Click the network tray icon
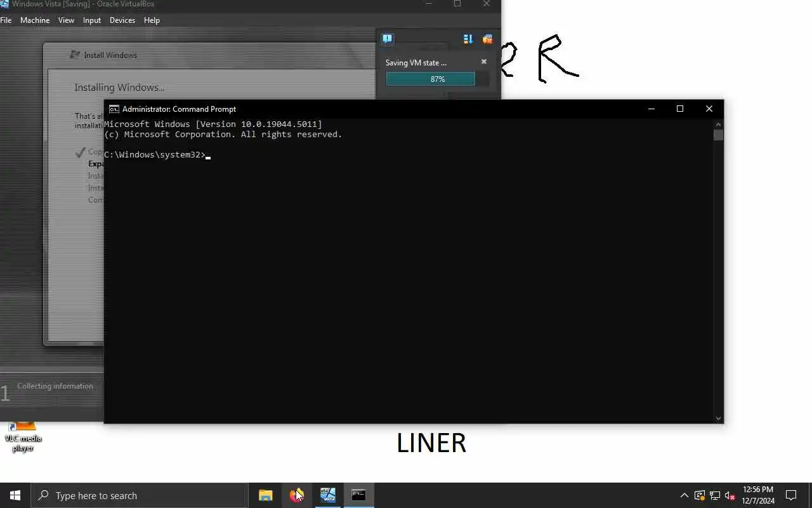The image size is (812, 508). 715,495
